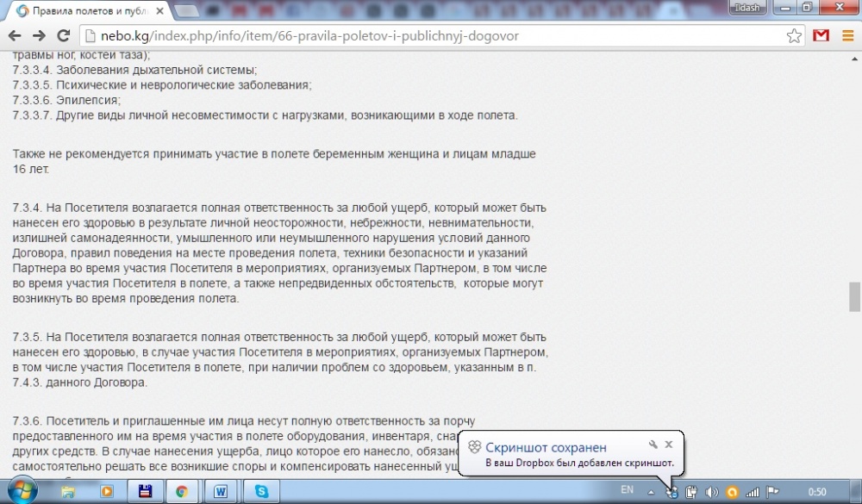Open the Gmail extension icon

[x=821, y=35]
